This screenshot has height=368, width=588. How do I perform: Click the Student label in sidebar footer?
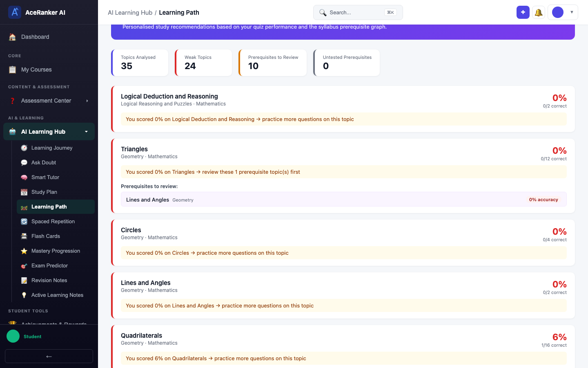tap(33, 337)
